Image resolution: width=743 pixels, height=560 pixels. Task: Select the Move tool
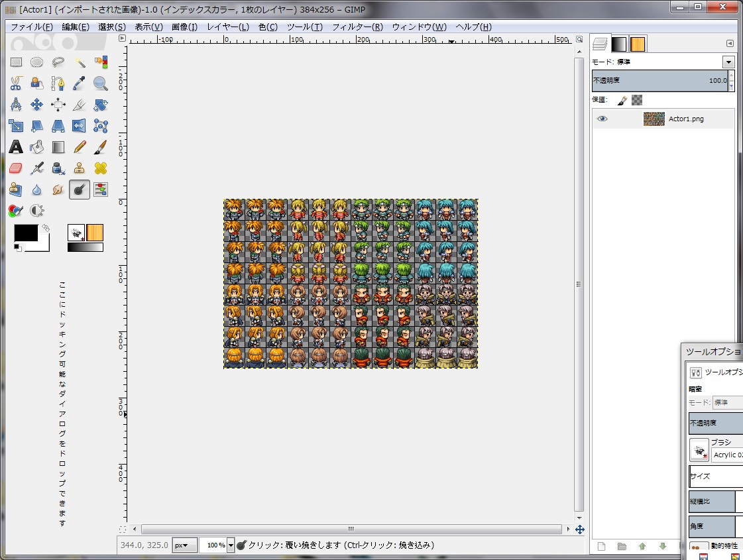tap(37, 105)
